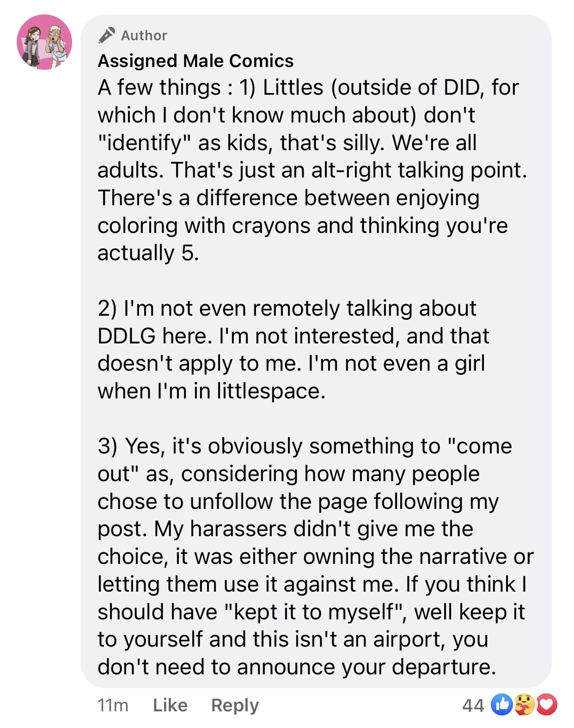
Task: Click the paragraph beginning "3) Yes, it's obviously"
Action: (314, 557)
